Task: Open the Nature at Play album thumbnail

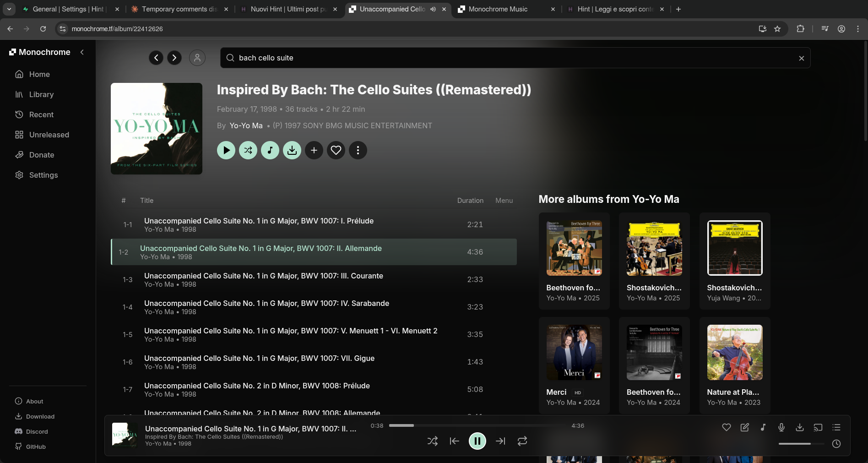Action: (x=735, y=353)
